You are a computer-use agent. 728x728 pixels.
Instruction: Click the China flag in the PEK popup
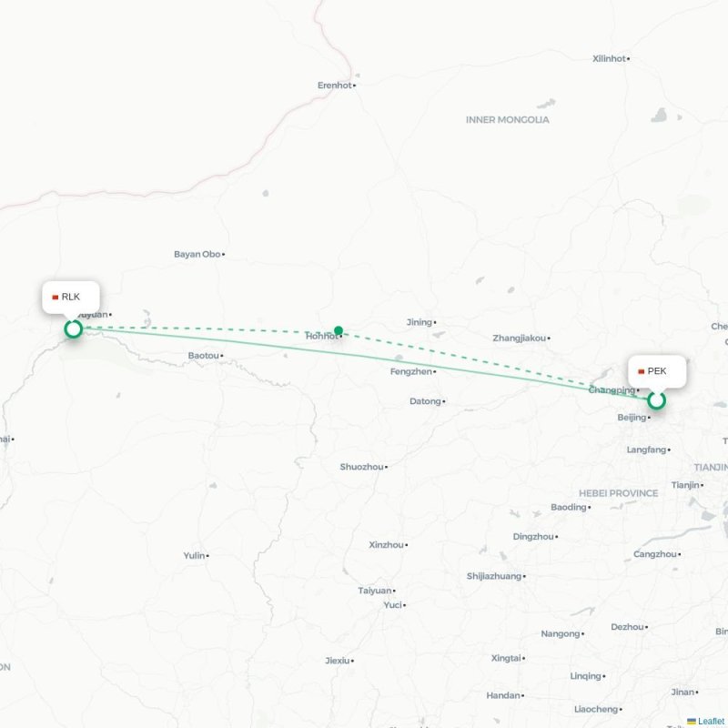(642, 371)
